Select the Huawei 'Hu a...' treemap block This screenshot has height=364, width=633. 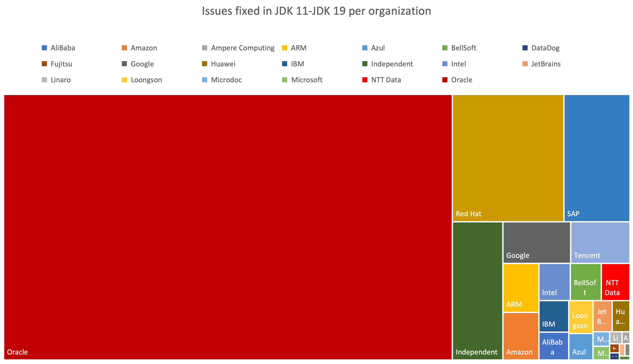click(621, 316)
